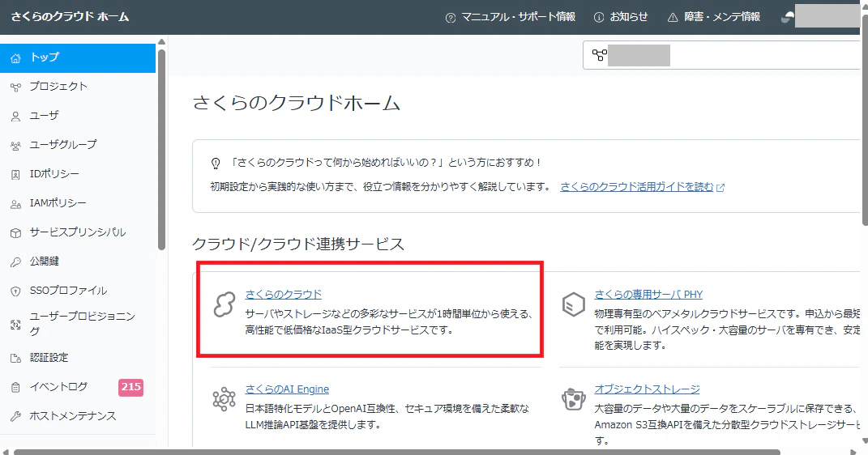Open サービスプリンシパル in the sidebar
Image resolution: width=868 pixels, height=455 pixels.
click(78, 232)
